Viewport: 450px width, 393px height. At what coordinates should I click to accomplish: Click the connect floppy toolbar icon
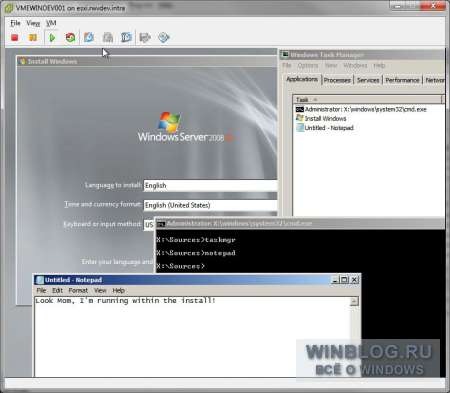(x=145, y=37)
